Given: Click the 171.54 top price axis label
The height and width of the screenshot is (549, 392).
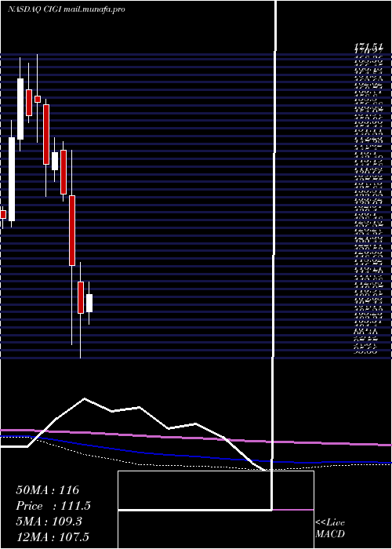Looking at the screenshot, I should 368,46.
